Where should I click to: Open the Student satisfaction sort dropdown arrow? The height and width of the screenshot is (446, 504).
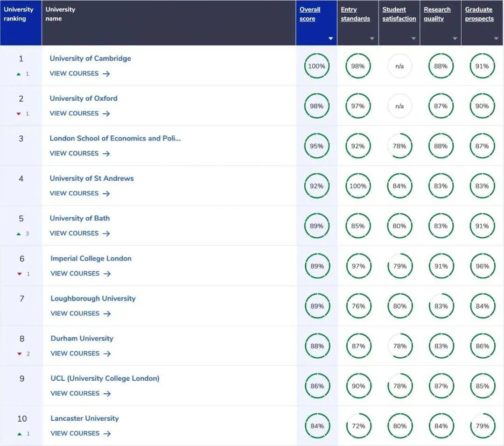pos(413,39)
